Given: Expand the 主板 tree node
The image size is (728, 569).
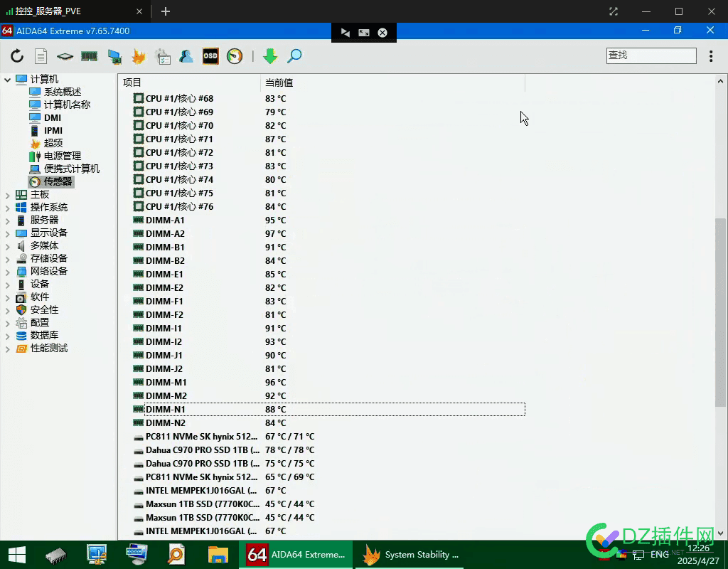Looking at the screenshot, I should coord(8,195).
